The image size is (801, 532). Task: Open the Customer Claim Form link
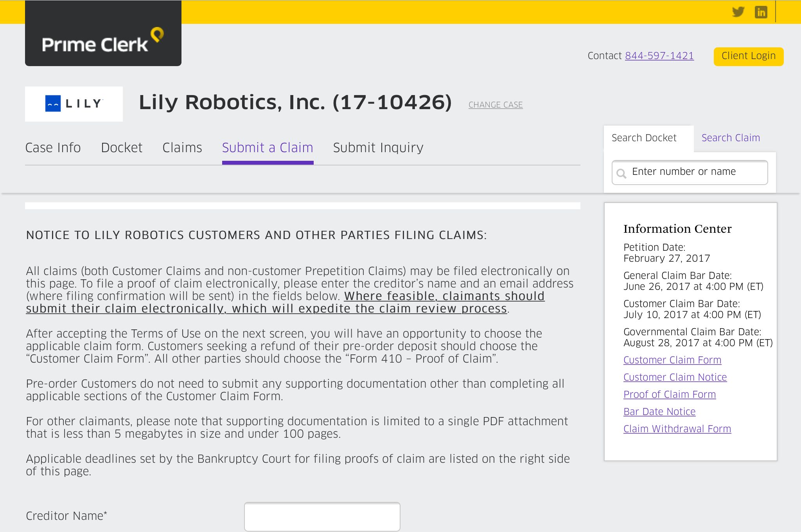(672, 360)
